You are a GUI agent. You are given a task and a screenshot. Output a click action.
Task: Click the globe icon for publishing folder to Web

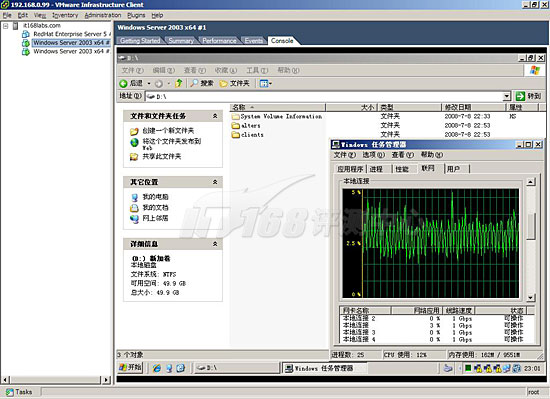point(134,142)
